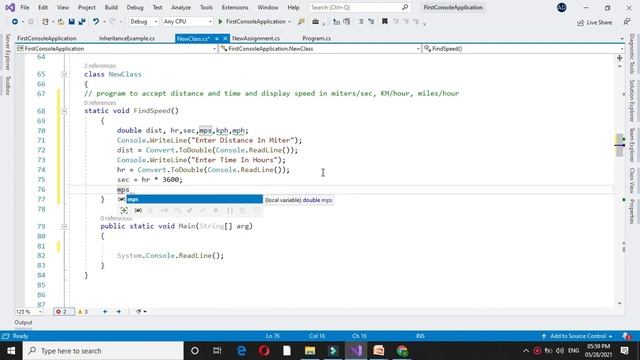Open the Live Share button

(594, 22)
